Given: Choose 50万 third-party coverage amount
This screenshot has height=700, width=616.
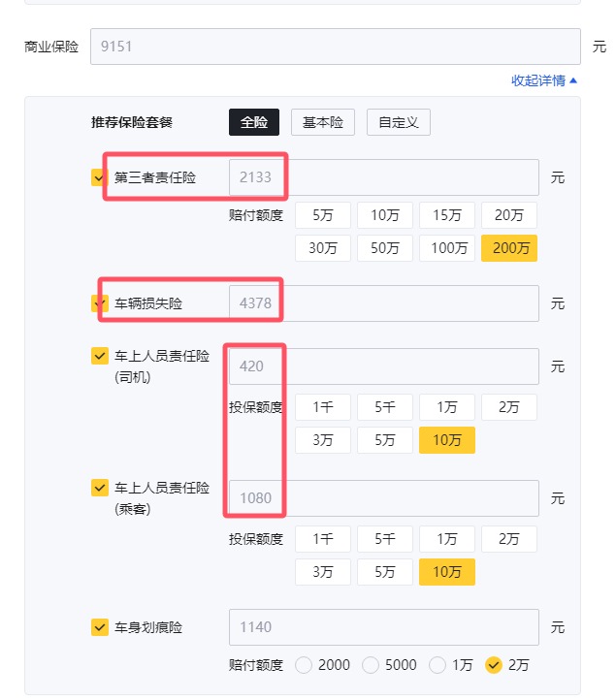Looking at the screenshot, I should (385, 247).
